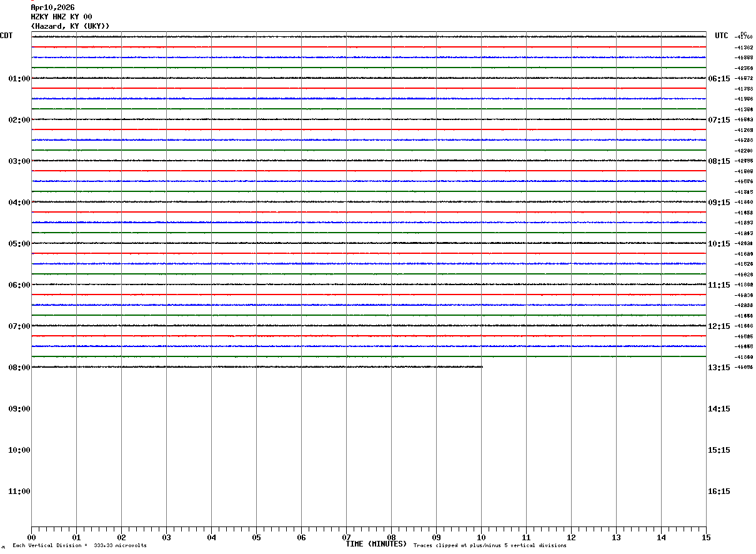Click the "Traces clipped at plus/minus 5 vertical divisions" note
The height and width of the screenshot is (554, 756).
490,546
